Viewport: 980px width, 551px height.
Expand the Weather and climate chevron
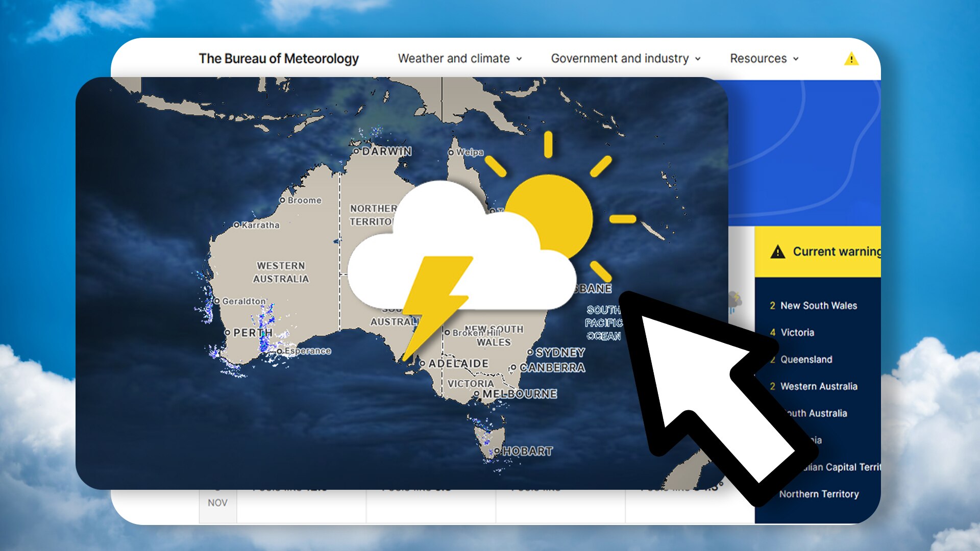[x=519, y=59]
